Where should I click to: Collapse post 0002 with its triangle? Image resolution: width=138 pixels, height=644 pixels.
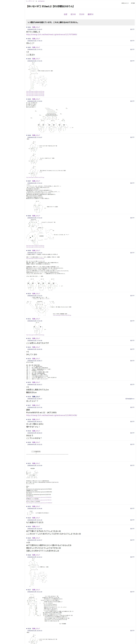tap(27, 39)
